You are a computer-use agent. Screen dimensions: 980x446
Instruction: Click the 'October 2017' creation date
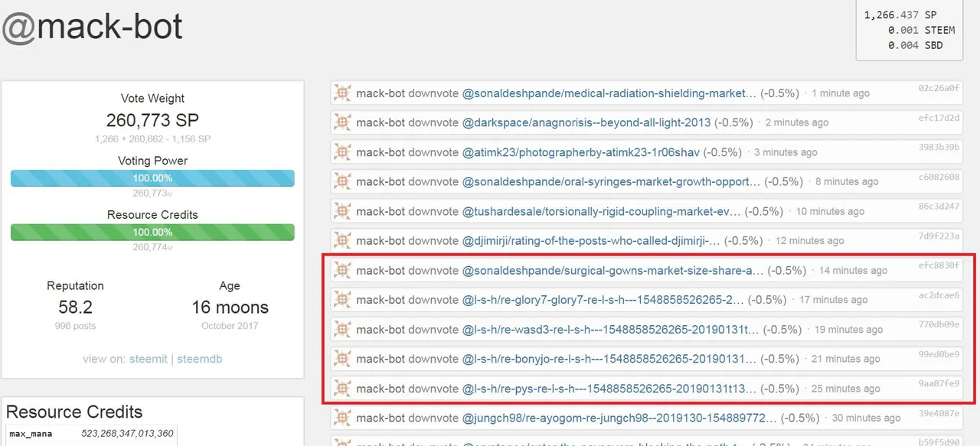pos(230,326)
